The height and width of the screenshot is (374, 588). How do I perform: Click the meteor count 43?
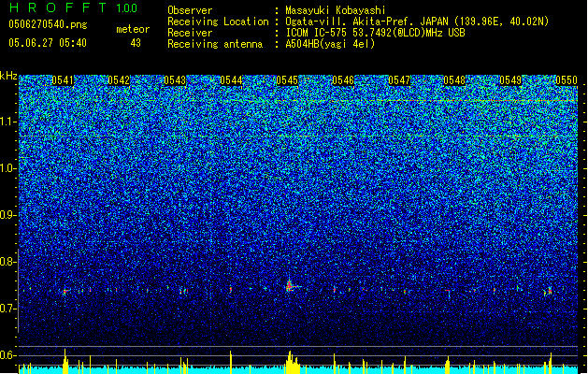point(136,43)
